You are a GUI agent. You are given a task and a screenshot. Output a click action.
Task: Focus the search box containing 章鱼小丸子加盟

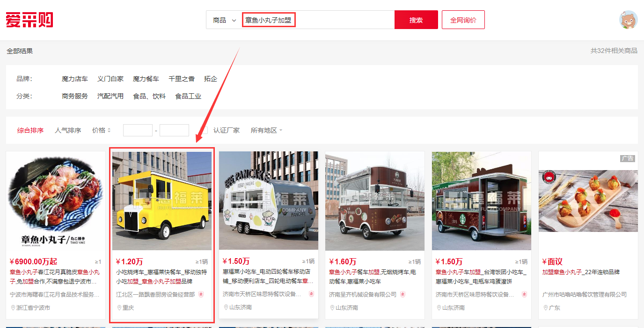pos(318,20)
